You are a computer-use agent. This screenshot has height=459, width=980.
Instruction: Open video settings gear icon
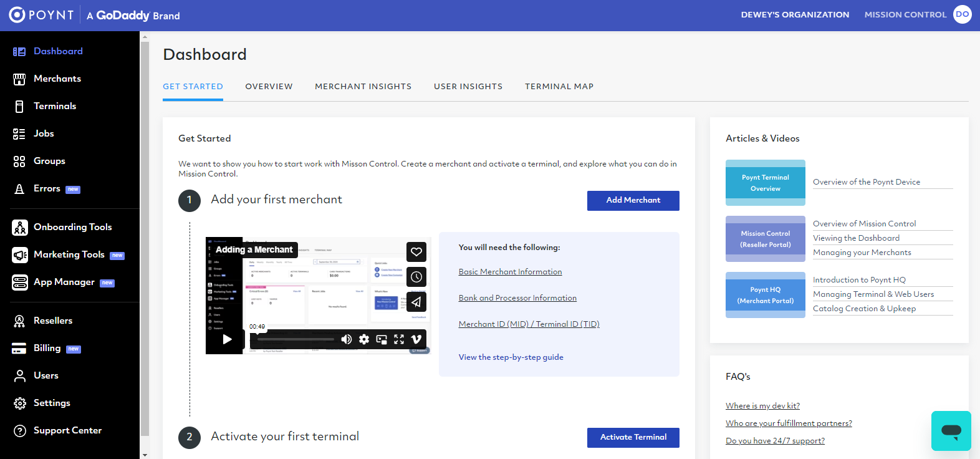click(364, 339)
